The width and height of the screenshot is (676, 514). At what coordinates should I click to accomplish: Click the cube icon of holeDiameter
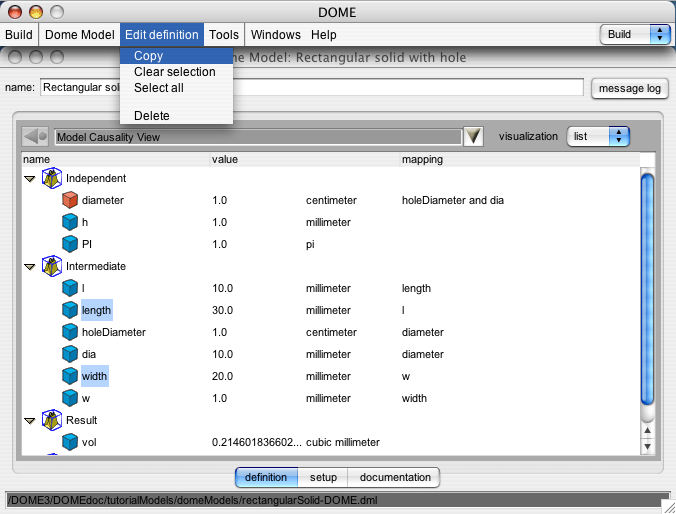[x=70, y=332]
